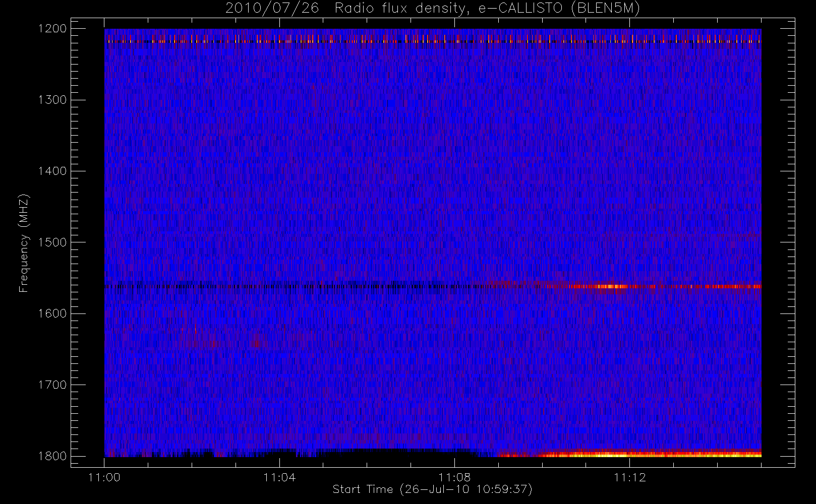Click the 11:12 time tick label
Image resolution: width=816 pixels, height=504 pixels.
(x=629, y=477)
